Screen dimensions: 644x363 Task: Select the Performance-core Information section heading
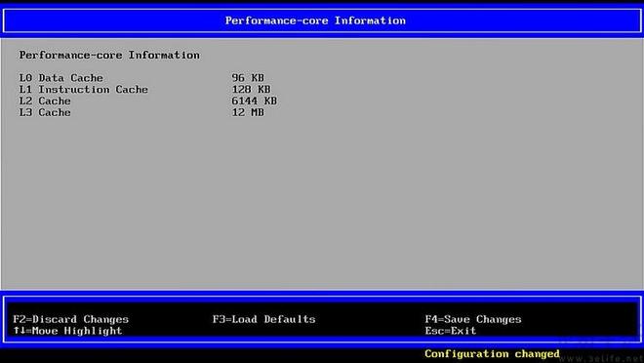[x=109, y=55]
